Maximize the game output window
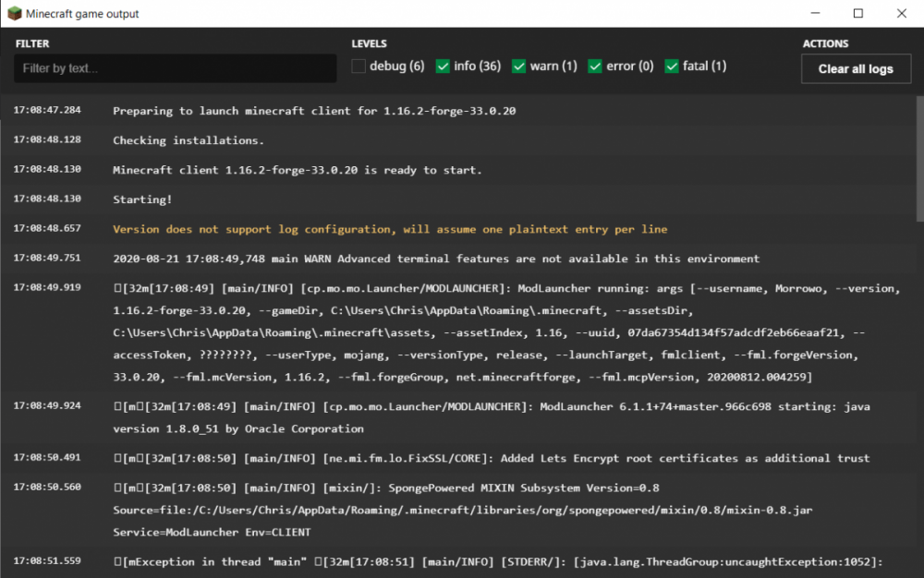 (858, 14)
